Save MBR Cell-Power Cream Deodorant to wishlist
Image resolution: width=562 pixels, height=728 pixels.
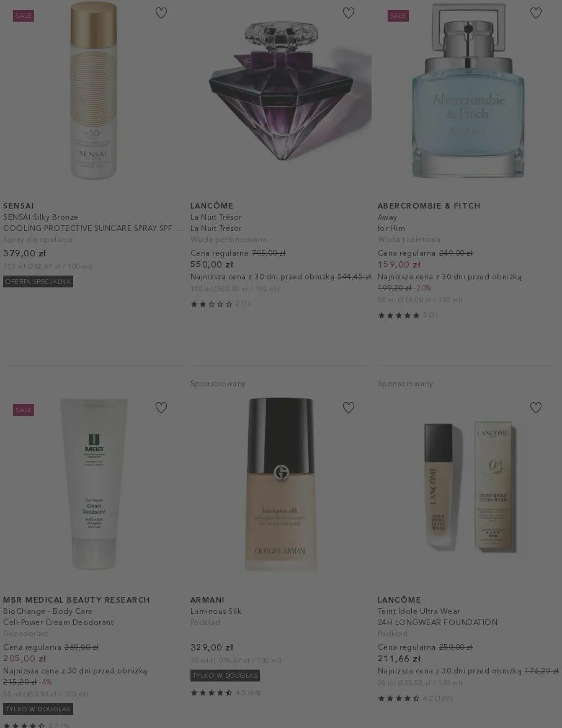coord(161,408)
